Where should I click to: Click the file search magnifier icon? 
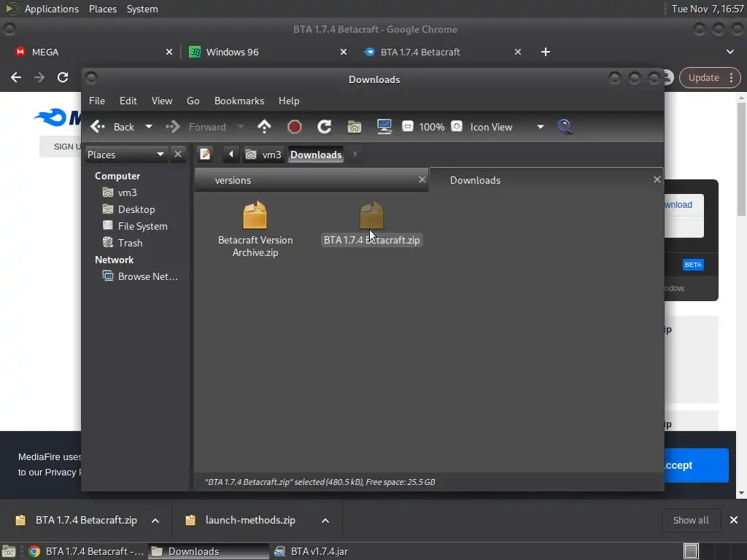(x=565, y=127)
